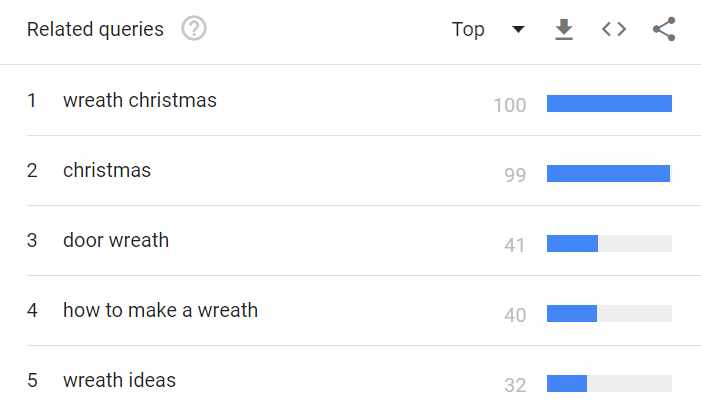Open the 'wreath christmas' query
Image resolution: width=701 pixels, height=412 pixels.
coord(140,100)
